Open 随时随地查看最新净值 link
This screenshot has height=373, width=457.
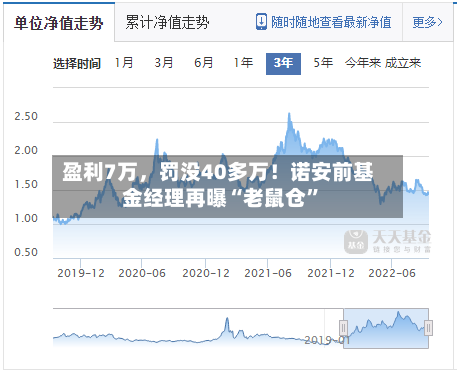pyautogui.click(x=331, y=22)
